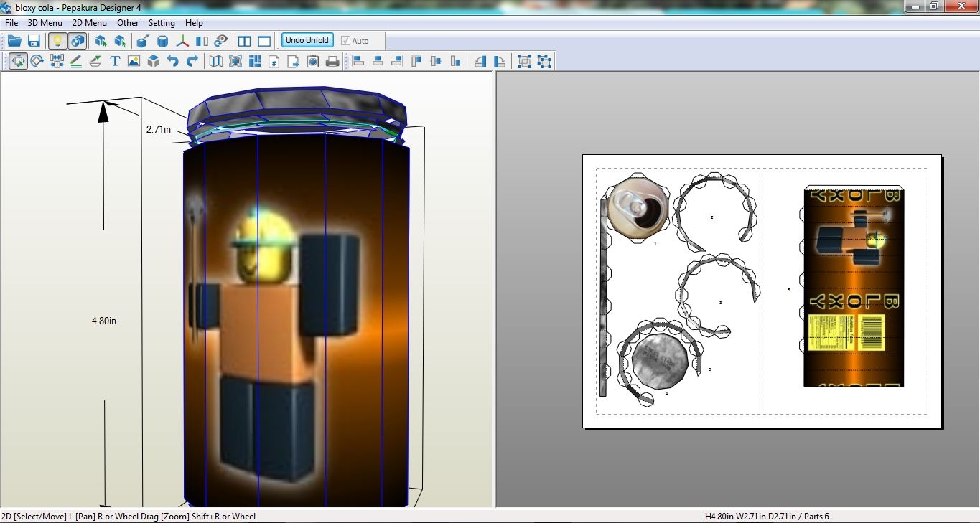Screen dimensions: 980x523
Task: Click the Undo Unfold button
Action: 307,41
